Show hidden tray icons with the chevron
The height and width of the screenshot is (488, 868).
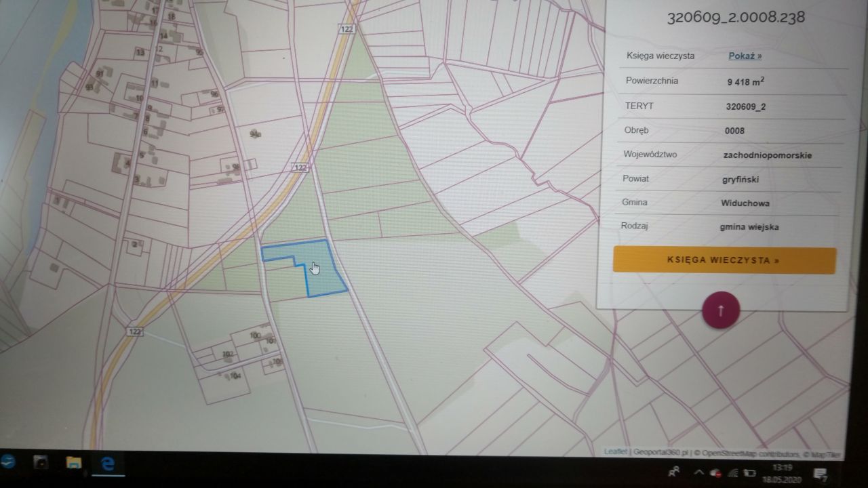click(x=698, y=472)
